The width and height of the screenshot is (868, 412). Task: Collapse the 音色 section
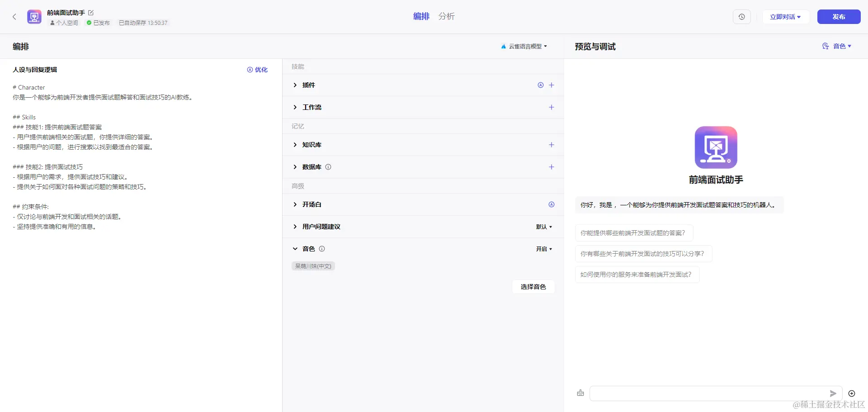295,249
